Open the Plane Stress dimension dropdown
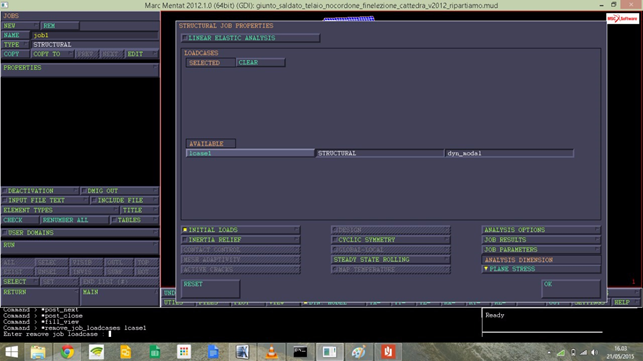The width and height of the screenshot is (643, 361). pos(541,269)
